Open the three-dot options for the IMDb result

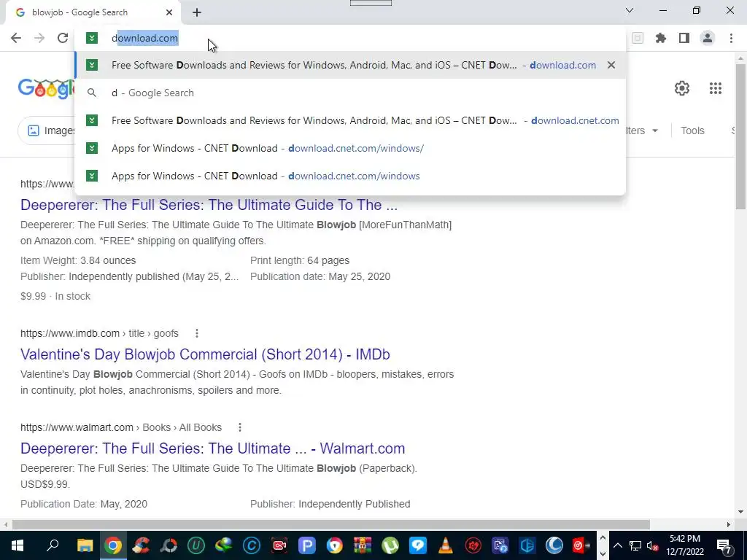pos(197,333)
